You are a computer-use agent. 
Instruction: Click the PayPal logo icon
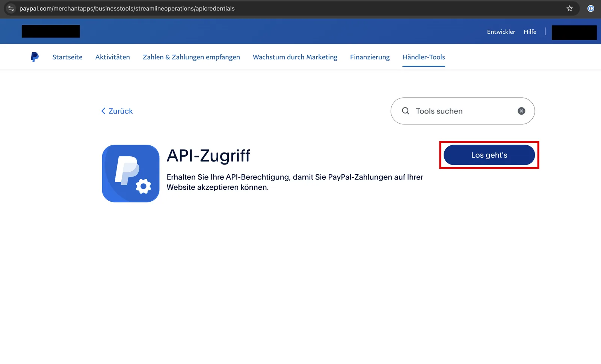point(35,57)
